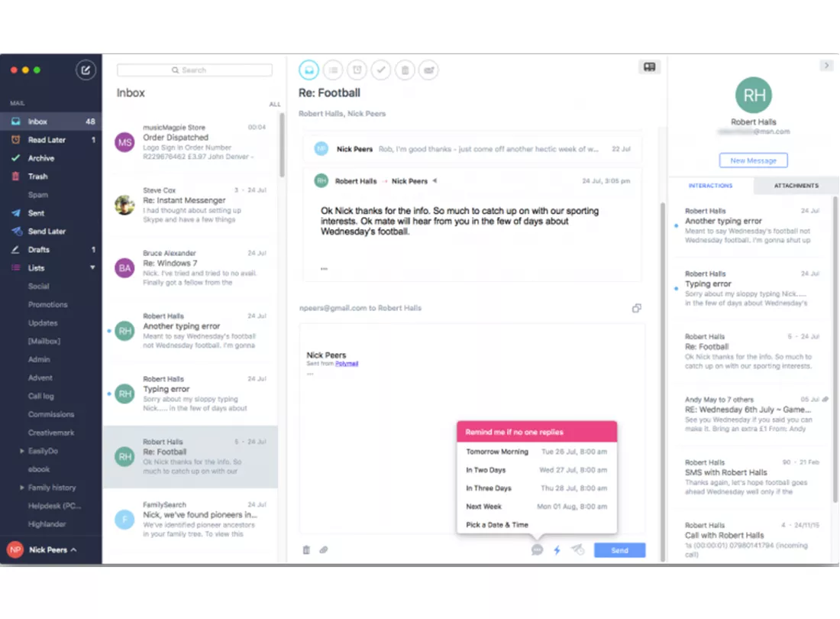
Task: Select the snooze clock icon in the toolbar
Action: click(x=357, y=70)
